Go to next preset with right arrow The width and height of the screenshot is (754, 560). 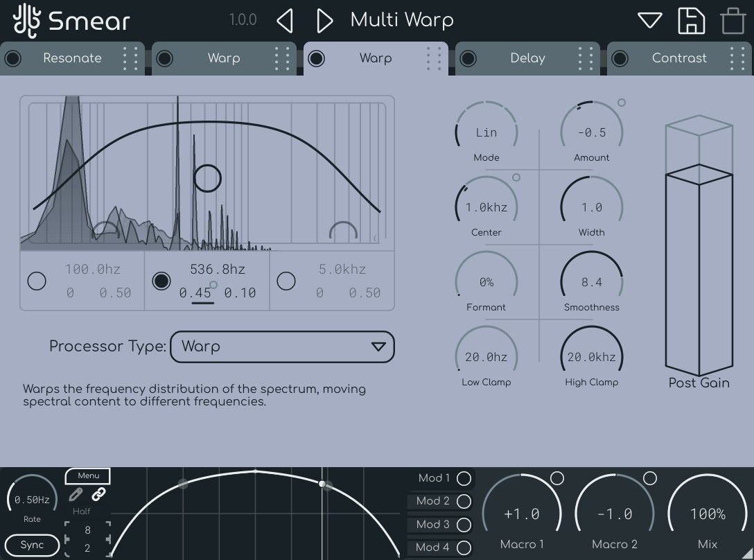(x=324, y=21)
